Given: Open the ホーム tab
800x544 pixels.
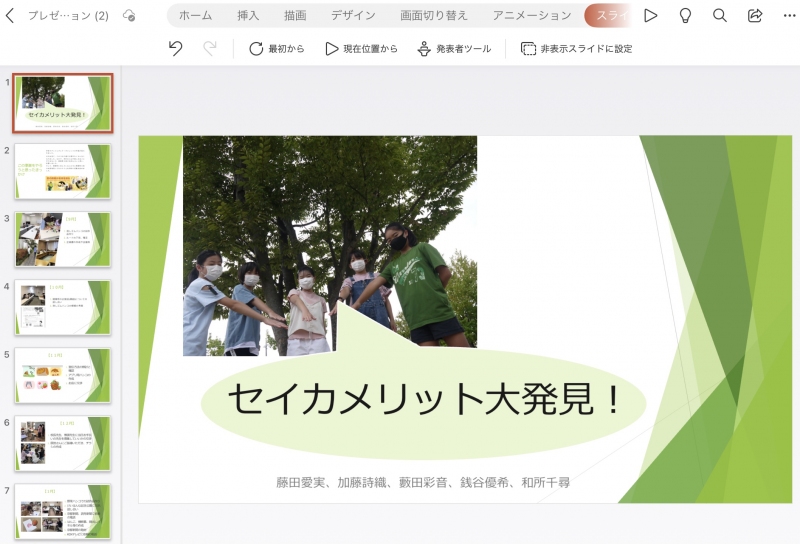Looking at the screenshot, I should 195,16.
